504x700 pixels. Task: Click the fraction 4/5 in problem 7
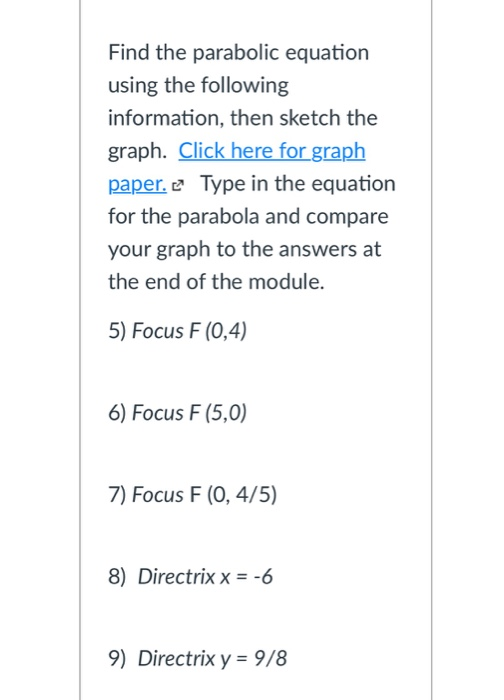pyautogui.click(x=256, y=495)
